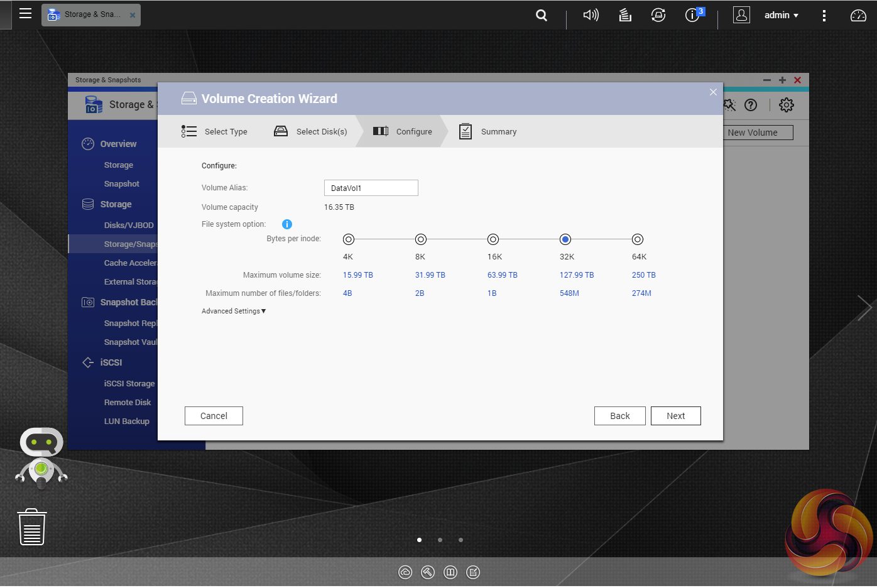The width and height of the screenshot is (877, 588).
Task: Click the file system option info icon
Action: (287, 224)
